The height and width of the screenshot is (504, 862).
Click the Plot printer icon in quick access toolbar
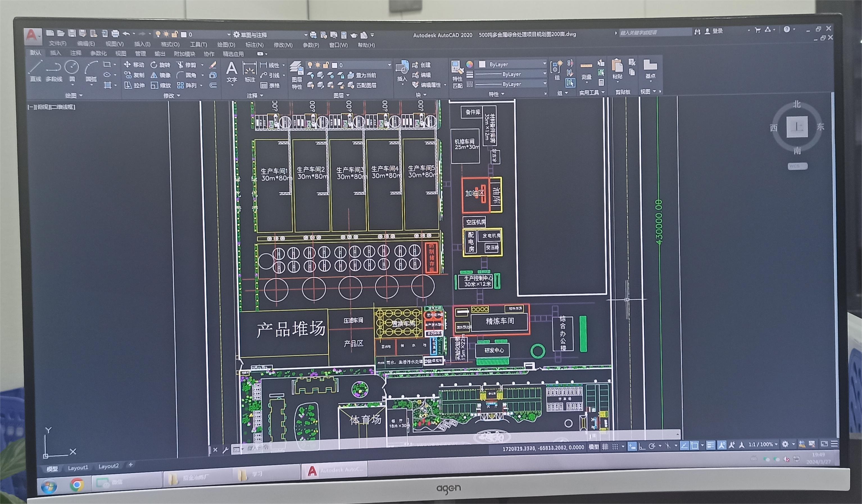coord(115,33)
